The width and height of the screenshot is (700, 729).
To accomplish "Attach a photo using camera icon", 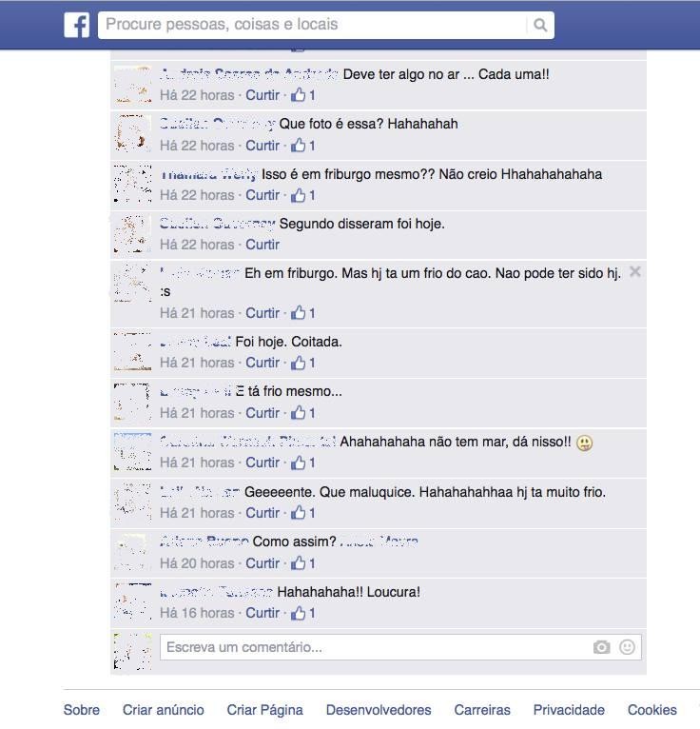I will tap(601, 647).
